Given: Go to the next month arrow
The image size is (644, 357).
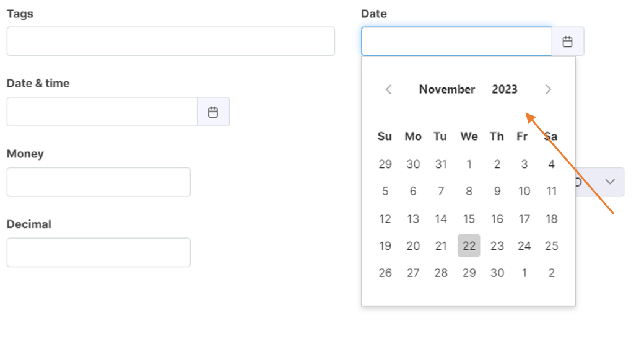Looking at the screenshot, I should pos(548,90).
